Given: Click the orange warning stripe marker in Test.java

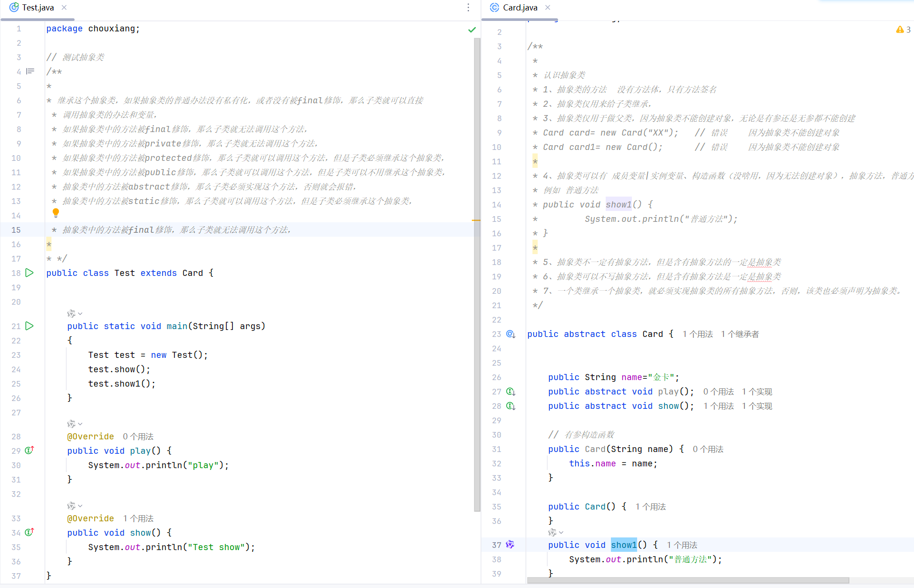Looking at the screenshot, I should (476, 221).
